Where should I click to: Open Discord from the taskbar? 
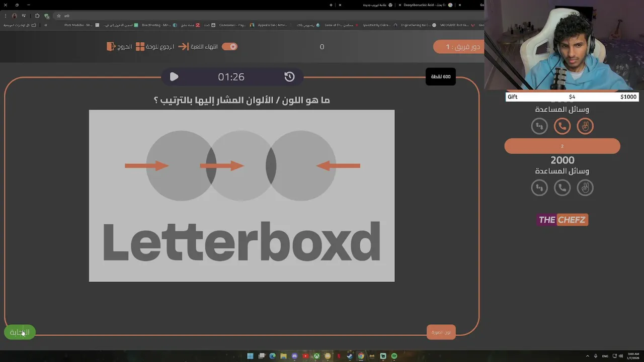point(295,356)
